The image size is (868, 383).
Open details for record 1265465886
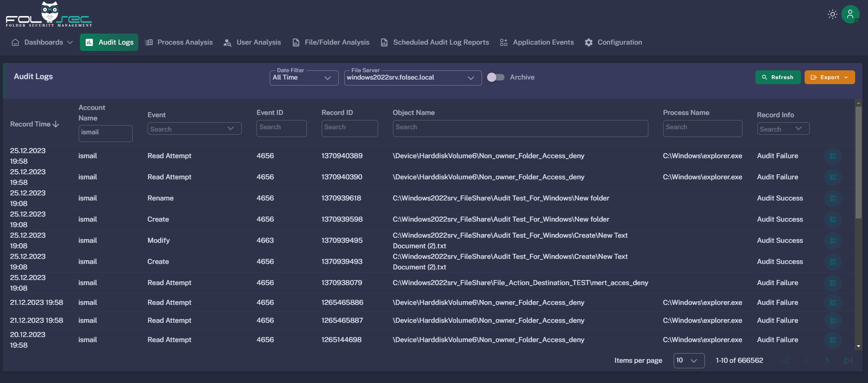[x=833, y=303]
